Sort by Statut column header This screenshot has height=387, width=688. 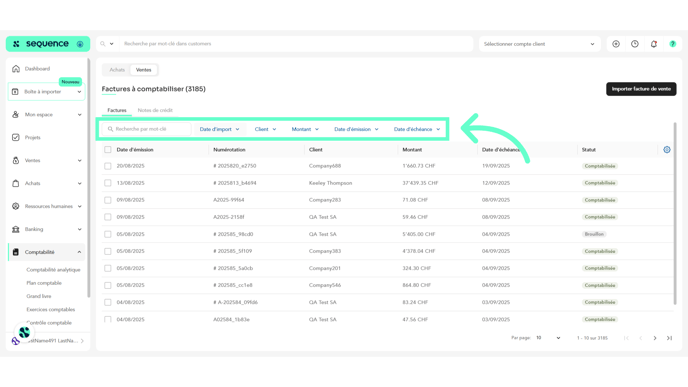[589, 150]
